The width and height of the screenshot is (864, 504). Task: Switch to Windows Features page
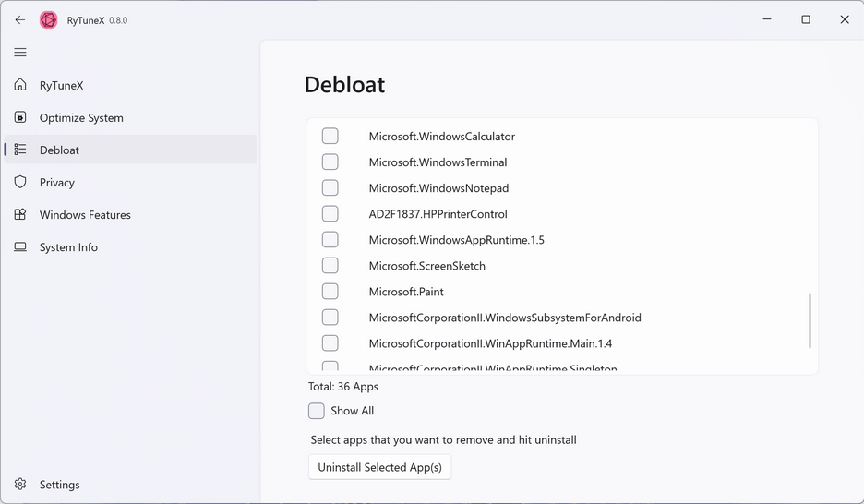130,215
